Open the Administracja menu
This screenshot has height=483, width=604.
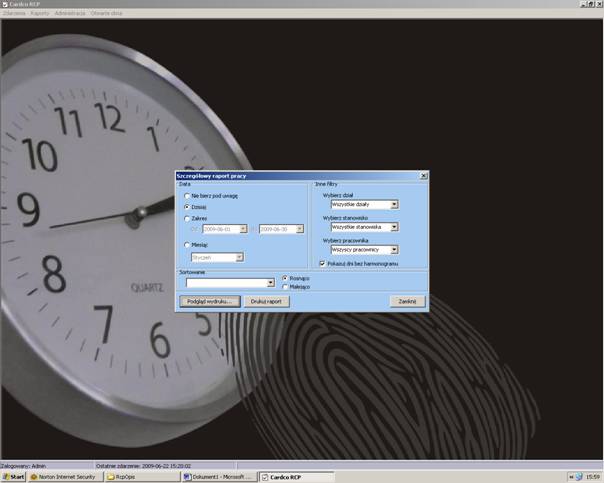(70, 13)
